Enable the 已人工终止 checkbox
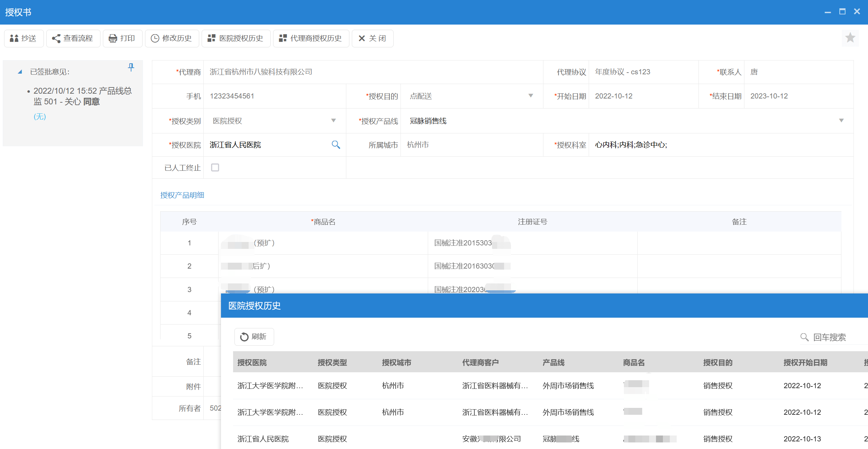Image resolution: width=868 pixels, height=449 pixels. pos(215,167)
